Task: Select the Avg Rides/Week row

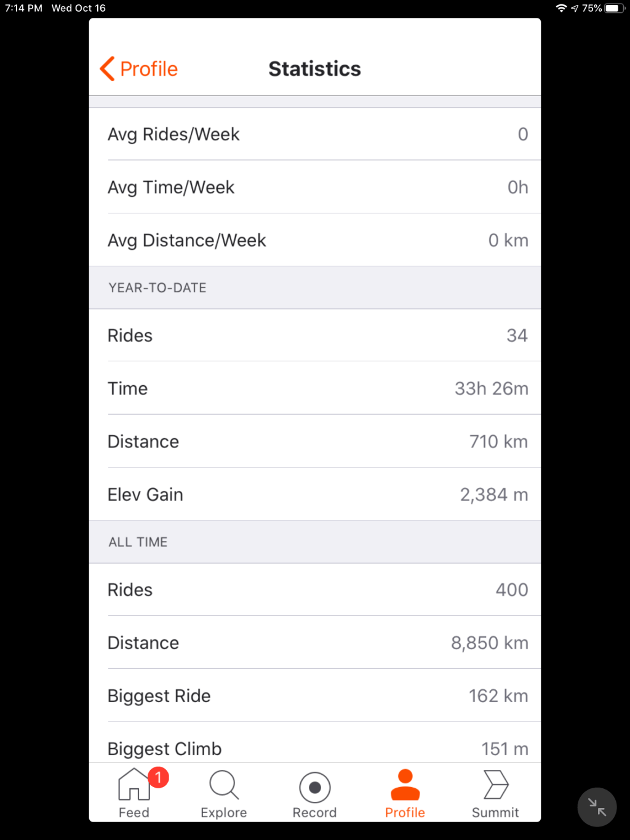Action: click(x=315, y=134)
